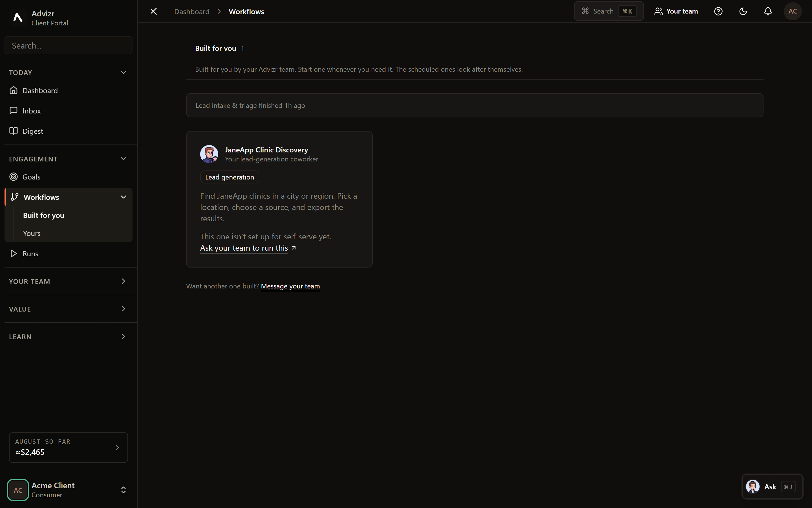Click the Advizr logo icon
The width and height of the screenshot is (812, 508).
pos(18,18)
